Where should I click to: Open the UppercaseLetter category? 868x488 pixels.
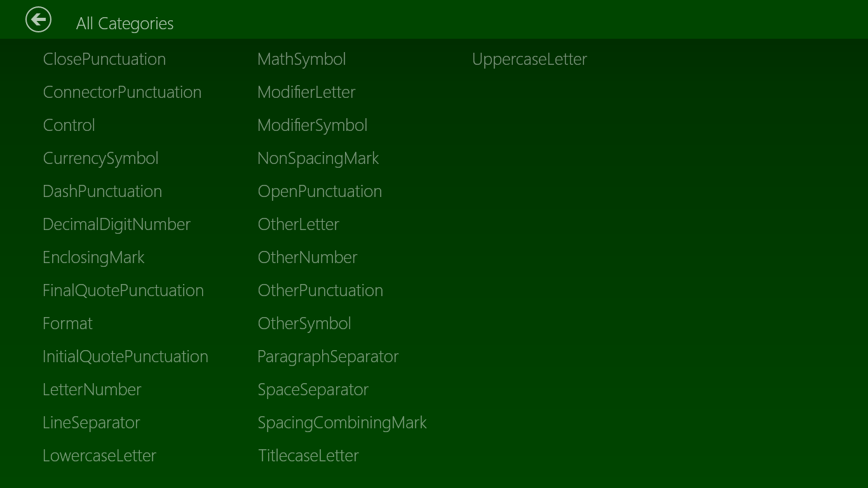(529, 59)
